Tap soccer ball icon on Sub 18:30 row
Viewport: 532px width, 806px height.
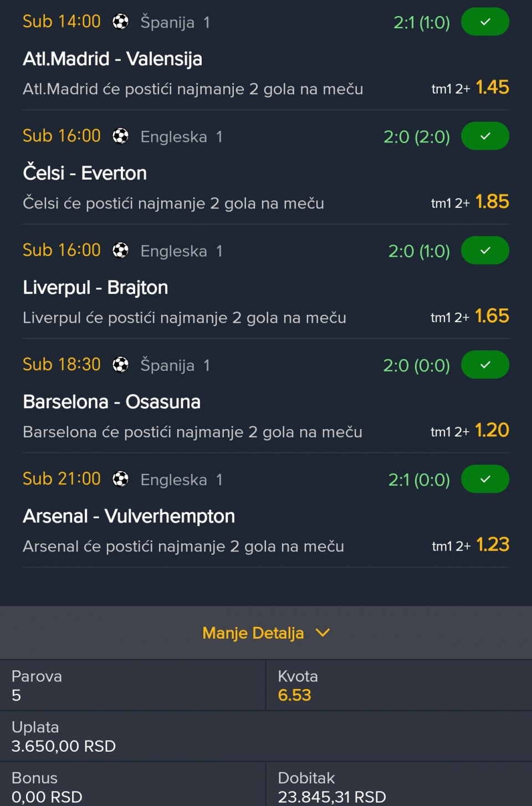point(120,365)
